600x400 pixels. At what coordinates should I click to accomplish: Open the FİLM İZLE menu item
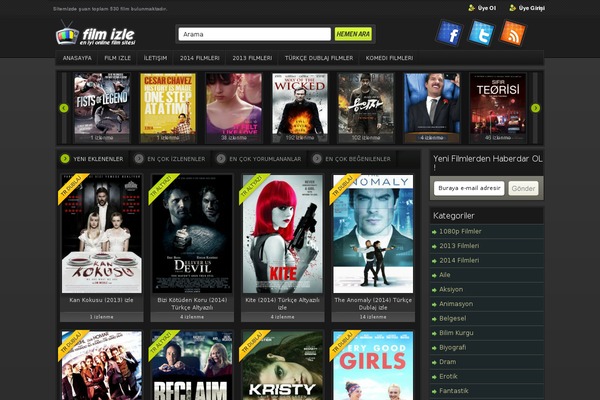(x=117, y=58)
